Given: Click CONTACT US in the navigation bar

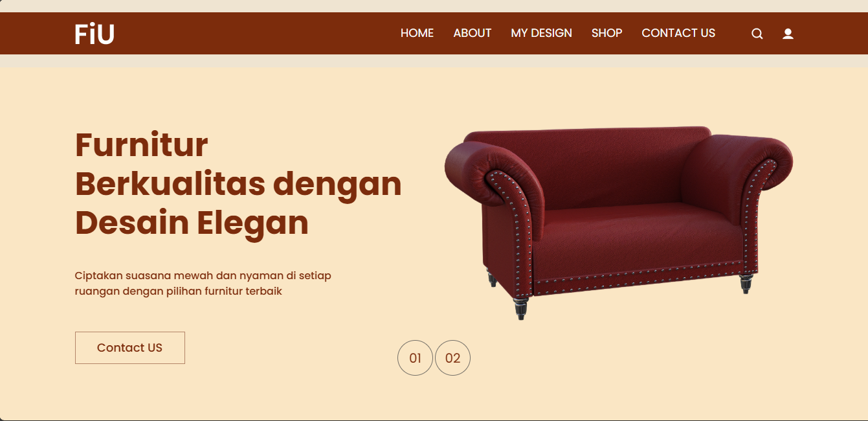Looking at the screenshot, I should 678,33.
